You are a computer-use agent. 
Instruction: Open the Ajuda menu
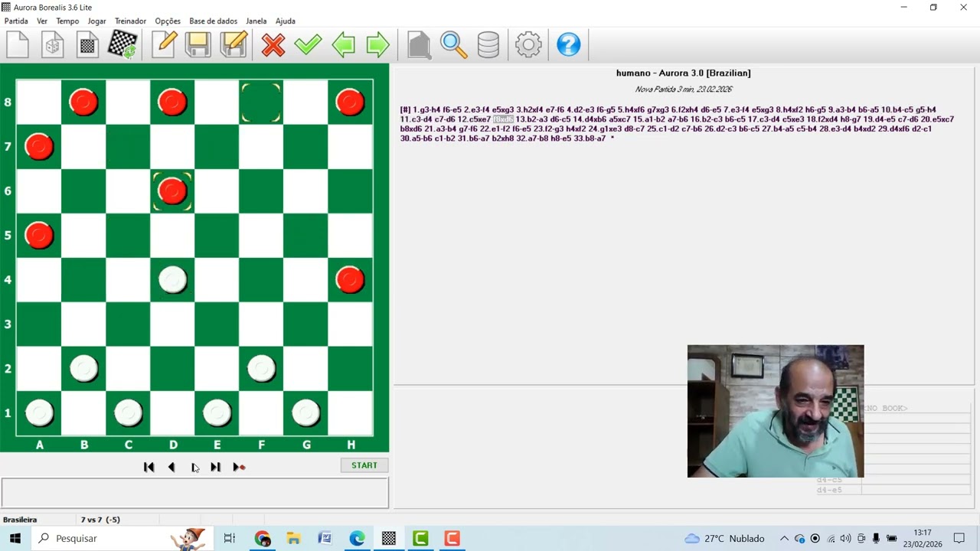click(x=286, y=21)
